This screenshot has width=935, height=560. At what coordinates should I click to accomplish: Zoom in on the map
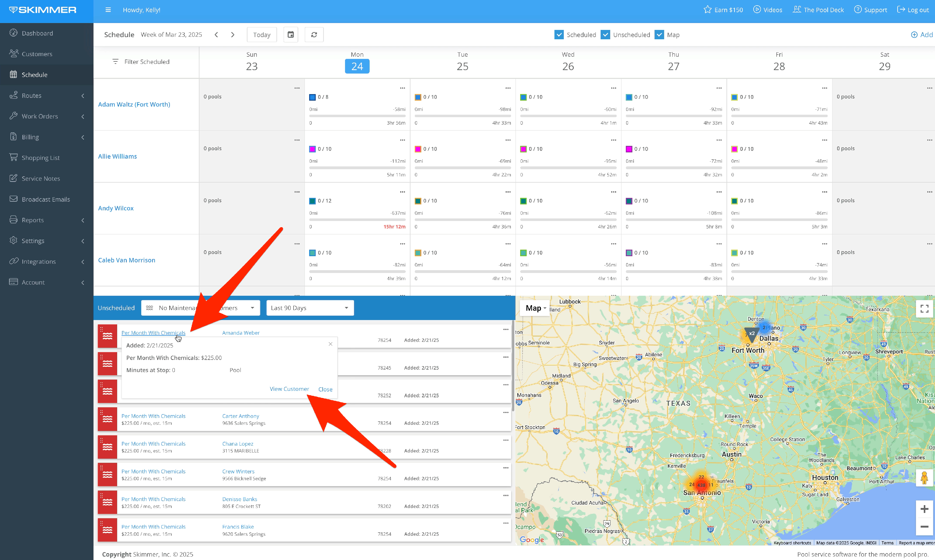tap(924, 509)
